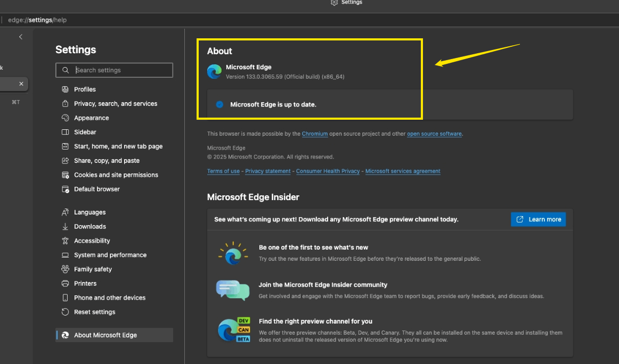Click the chat bubbles Insider community icon
Viewport: 619px width, 364px height.
point(232,290)
